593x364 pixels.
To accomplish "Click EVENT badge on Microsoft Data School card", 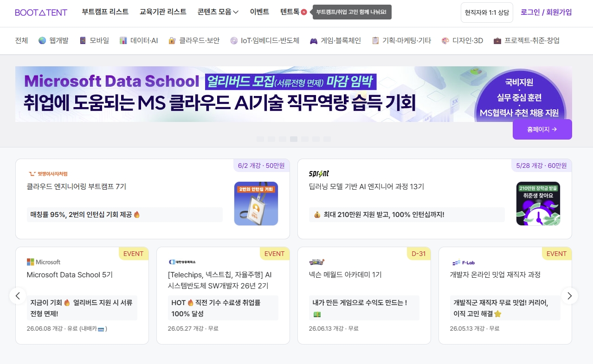I will click(134, 254).
